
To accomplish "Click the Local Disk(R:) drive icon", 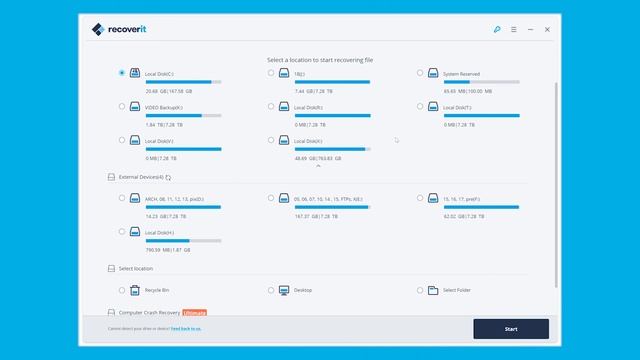I will point(284,106).
